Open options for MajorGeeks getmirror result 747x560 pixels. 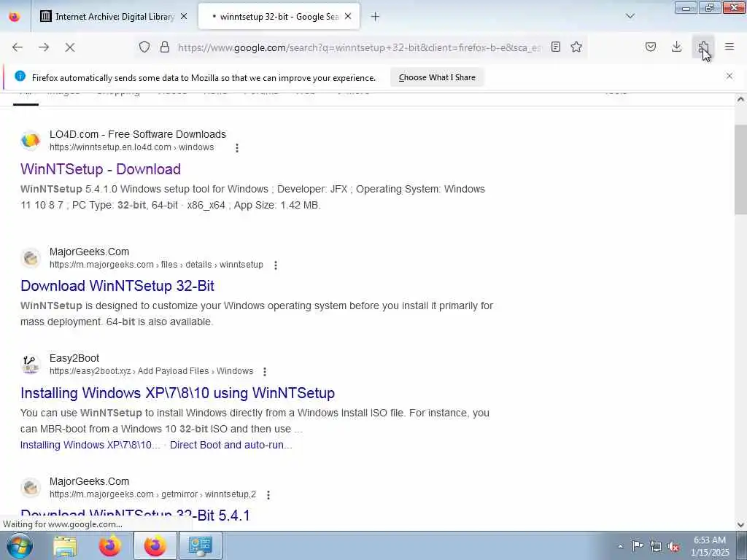268,495
